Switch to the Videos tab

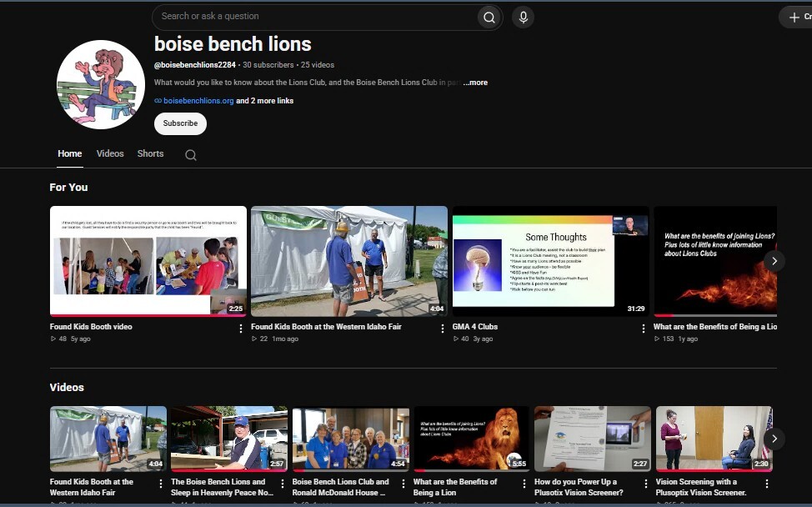click(110, 153)
